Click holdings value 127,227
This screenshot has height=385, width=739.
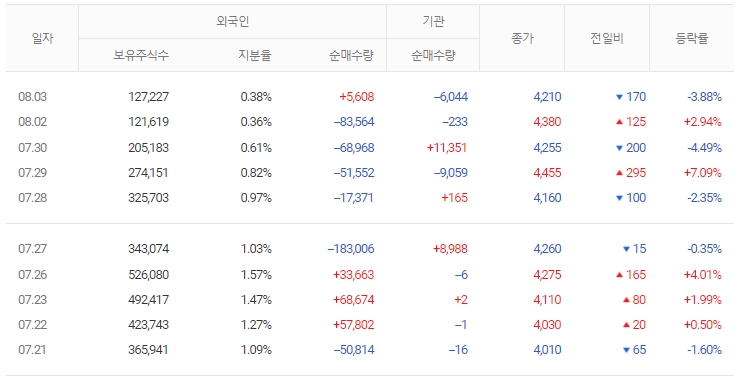pyautogui.click(x=148, y=97)
